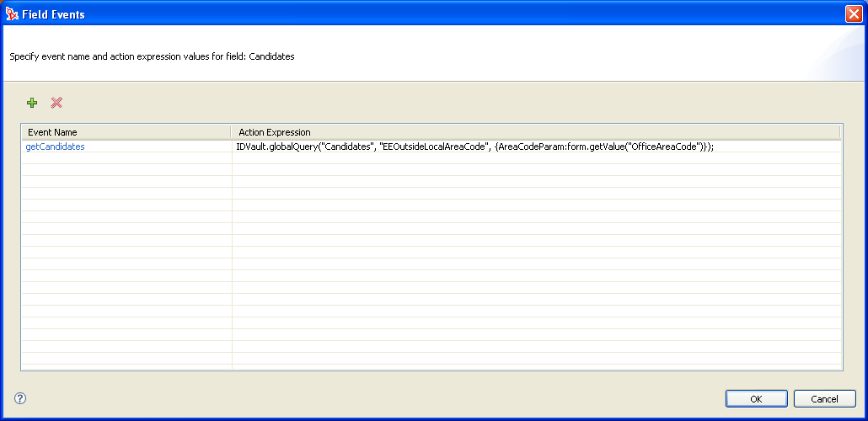Open help with the question mark icon
The image size is (868, 421).
pyautogui.click(x=20, y=398)
